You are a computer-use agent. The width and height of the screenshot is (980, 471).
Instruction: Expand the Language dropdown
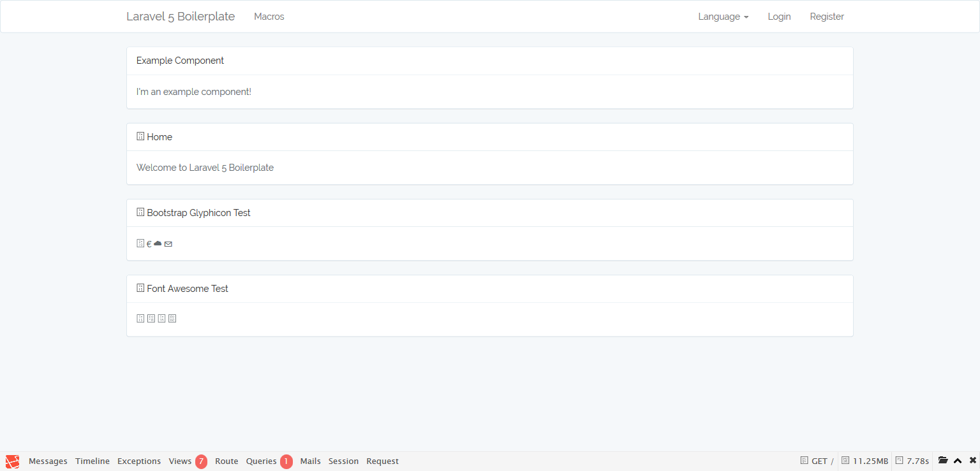pos(724,17)
